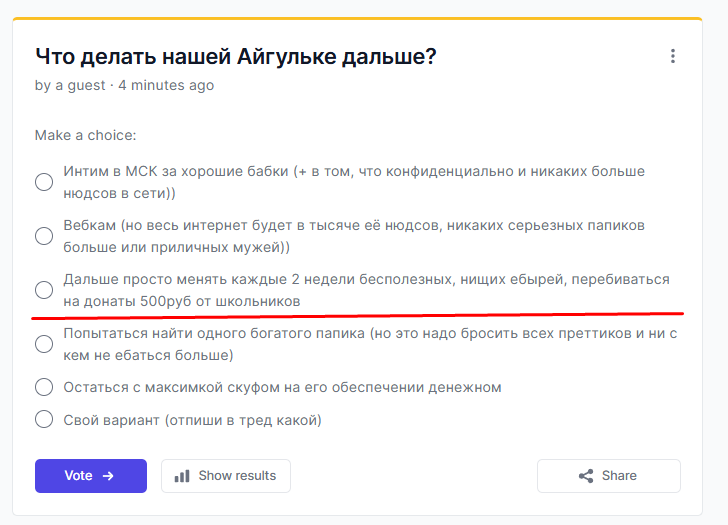The image size is (728, 525).
Task: Click the share nodes icon beside Share
Action: (586, 476)
